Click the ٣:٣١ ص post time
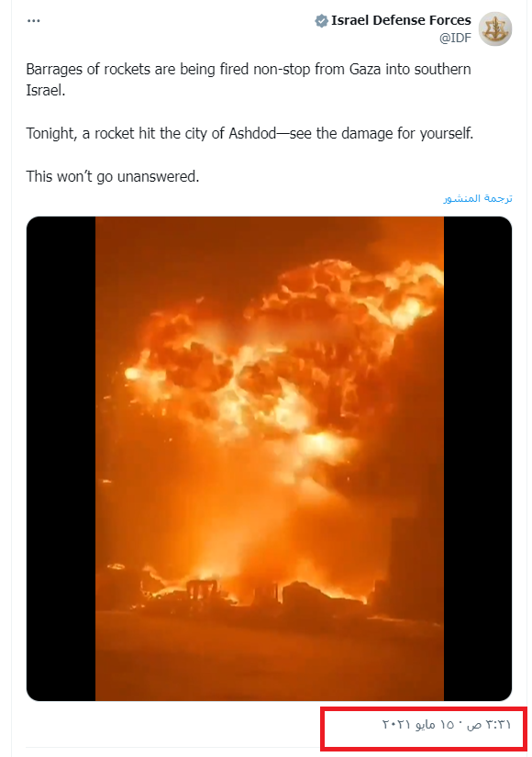This screenshot has height=757, width=532. [x=489, y=724]
